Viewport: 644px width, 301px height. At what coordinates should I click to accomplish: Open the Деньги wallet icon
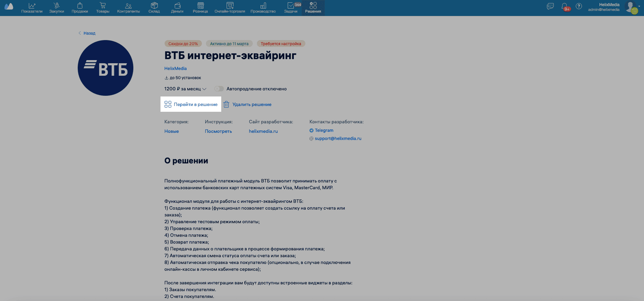point(177,6)
